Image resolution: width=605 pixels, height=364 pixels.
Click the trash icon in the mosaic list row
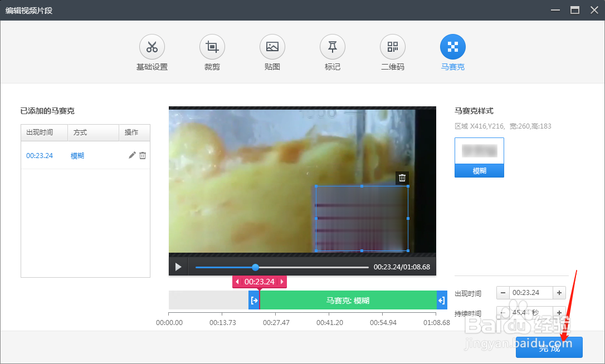point(143,155)
